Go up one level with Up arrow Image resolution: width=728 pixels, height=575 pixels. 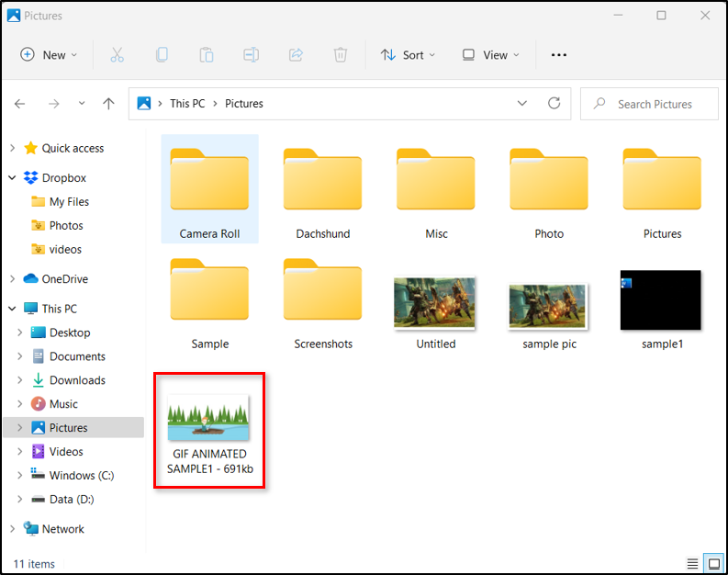(x=108, y=104)
